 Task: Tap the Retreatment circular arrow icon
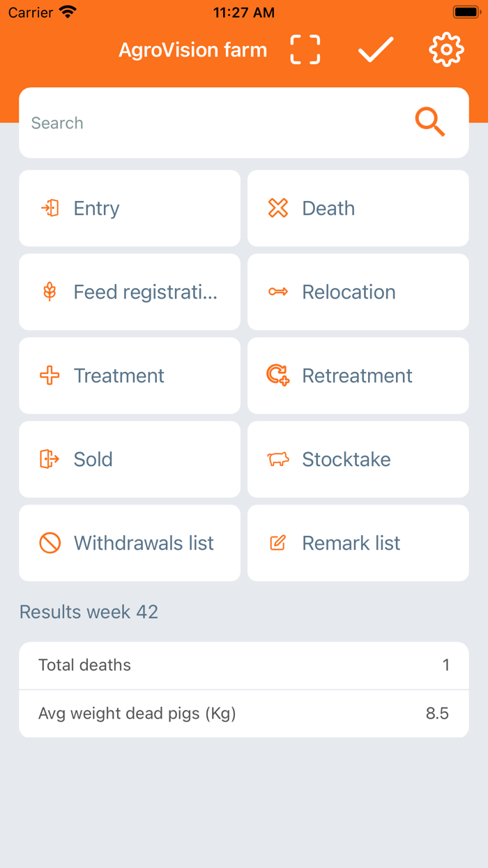coord(278,375)
